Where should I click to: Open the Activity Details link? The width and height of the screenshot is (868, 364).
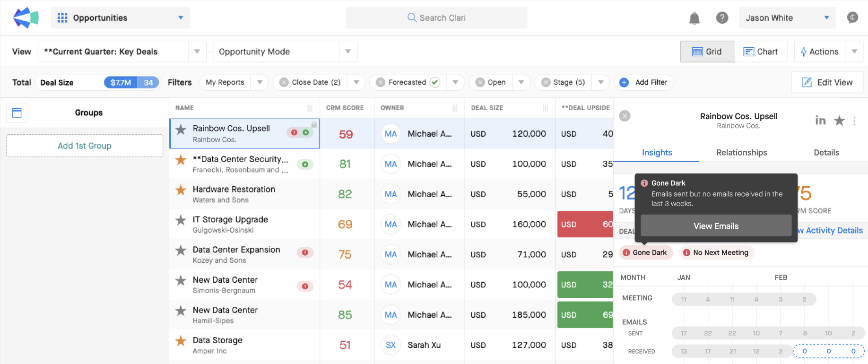pyautogui.click(x=830, y=231)
